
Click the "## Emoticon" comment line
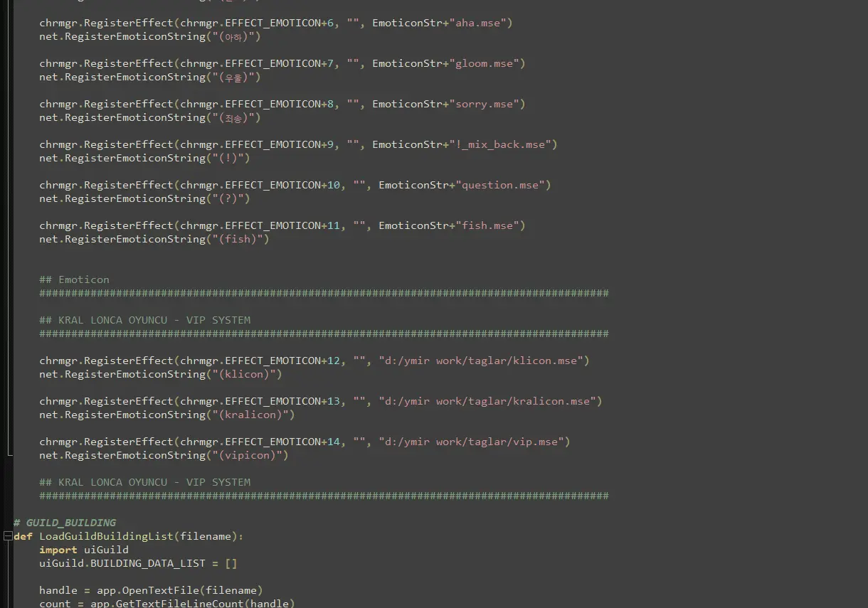tap(74, 279)
